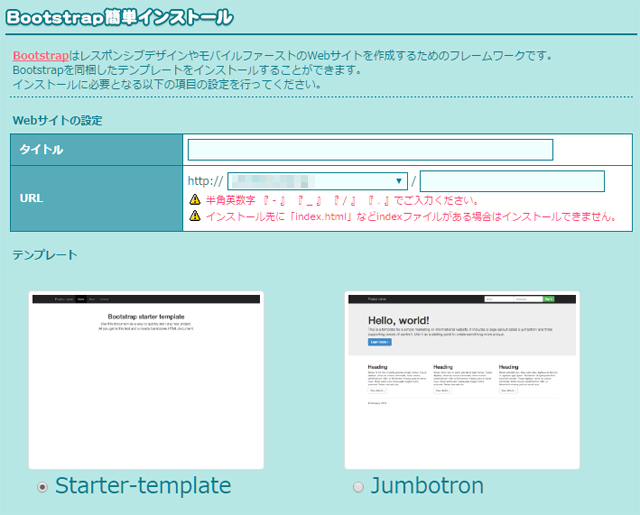Click the URL row label cell

[97, 198]
